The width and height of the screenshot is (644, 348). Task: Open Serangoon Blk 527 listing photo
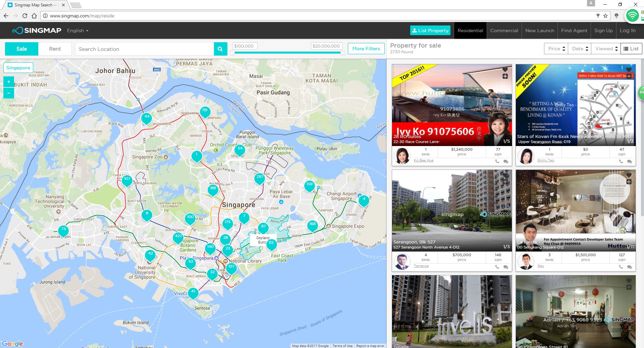tap(452, 210)
